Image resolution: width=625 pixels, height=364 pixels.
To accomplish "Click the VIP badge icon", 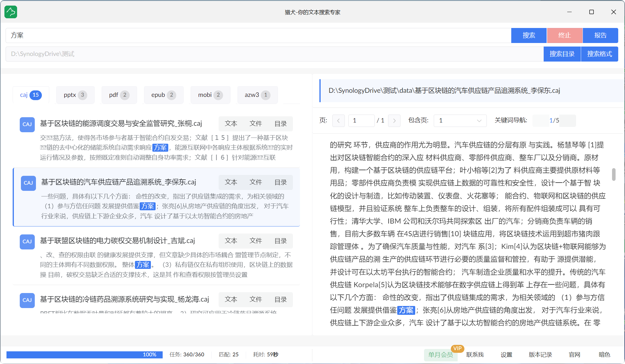I will coord(457,348).
